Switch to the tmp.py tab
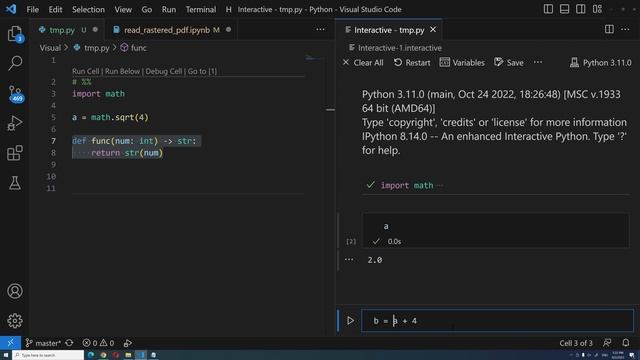The height and width of the screenshot is (360, 640). click(x=62, y=30)
